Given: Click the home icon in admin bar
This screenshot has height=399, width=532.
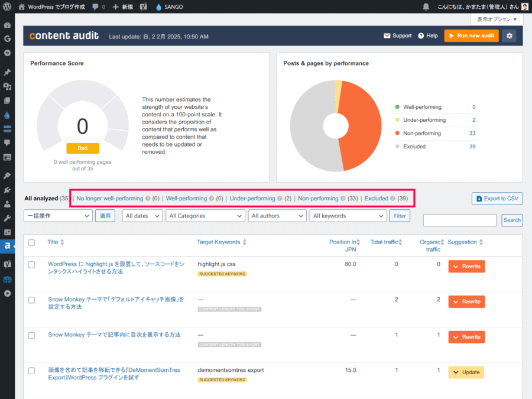Looking at the screenshot, I should coord(21,7).
